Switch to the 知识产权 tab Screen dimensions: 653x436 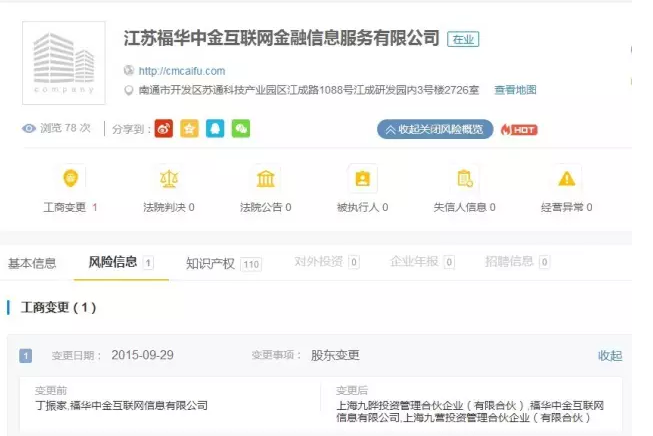224,264
